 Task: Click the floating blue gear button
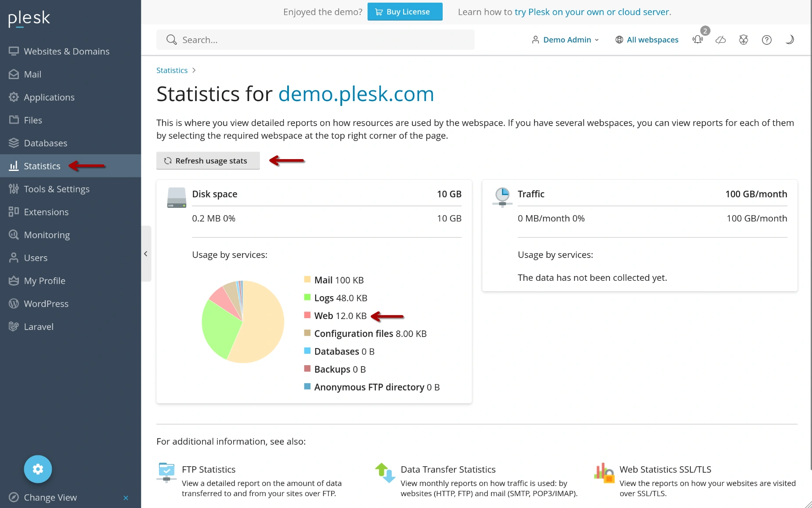(38, 469)
